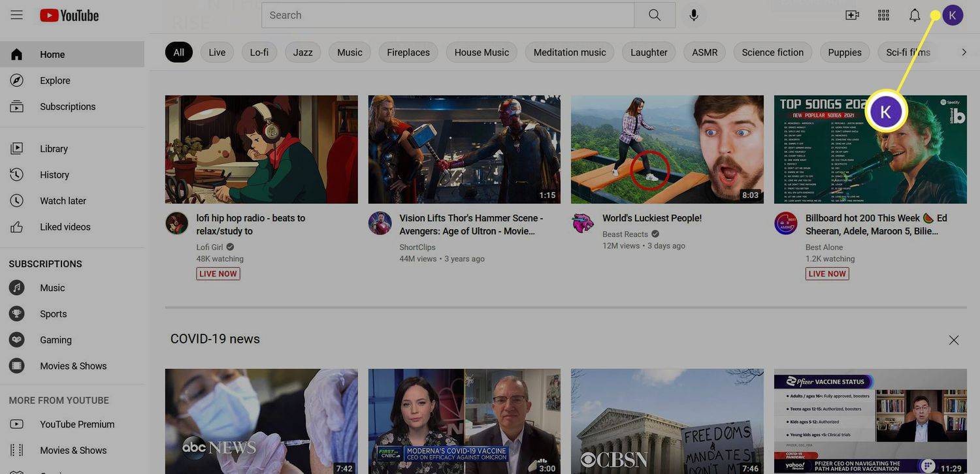Open the notifications bell
Image resolution: width=980 pixels, height=474 pixels.
point(915,15)
